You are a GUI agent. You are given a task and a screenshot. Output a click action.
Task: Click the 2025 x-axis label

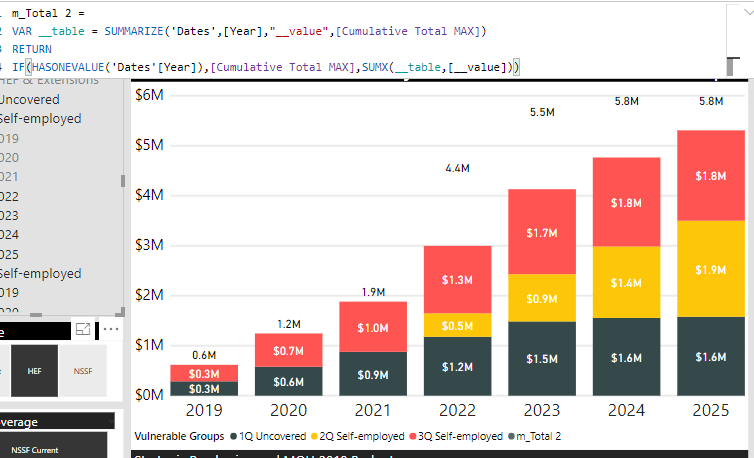[x=711, y=410]
